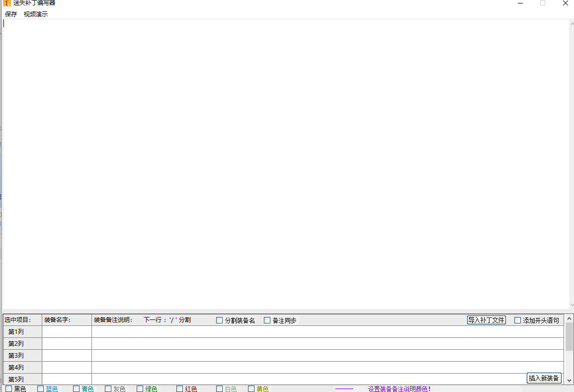Viewport: 574px width, 392px height.
Task: Enable the 灰色 color checkbox
Action: point(108,389)
